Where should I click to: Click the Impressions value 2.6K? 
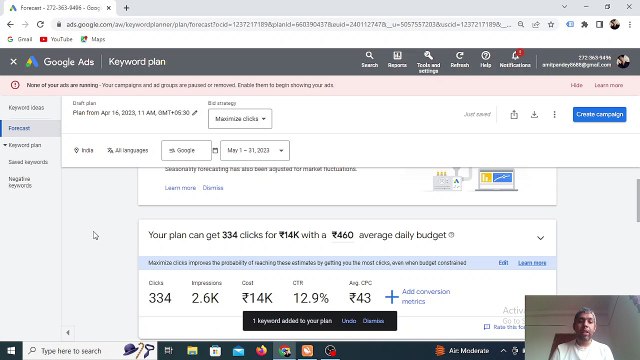click(x=205, y=298)
